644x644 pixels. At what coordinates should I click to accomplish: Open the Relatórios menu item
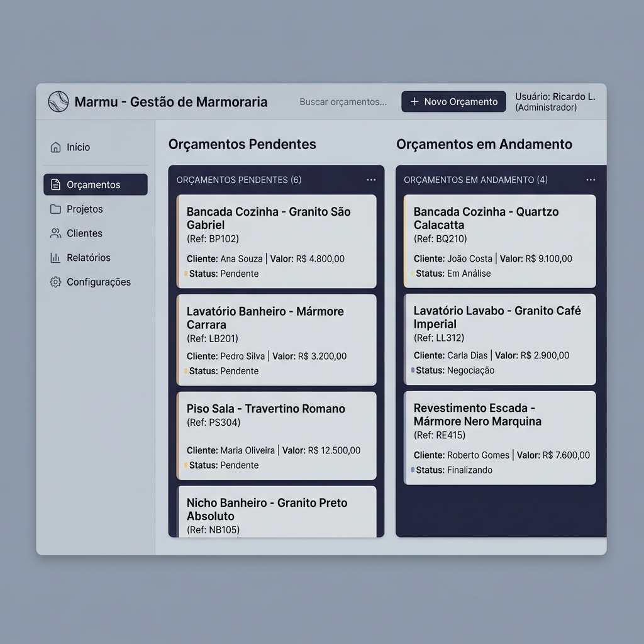(88, 258)
